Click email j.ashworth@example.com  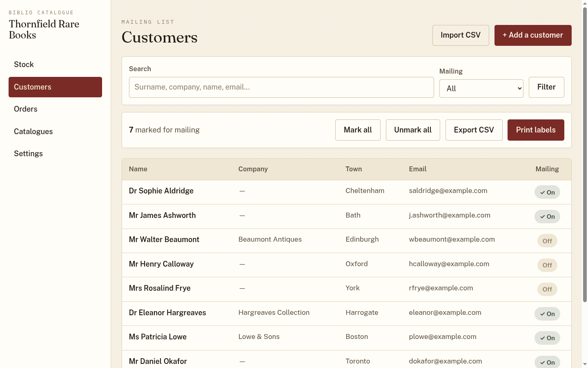tap(450, 215)
